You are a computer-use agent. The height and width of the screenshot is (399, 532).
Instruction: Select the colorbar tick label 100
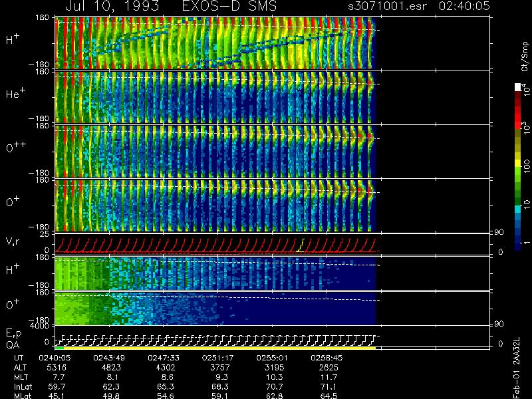tap(526, 166)
